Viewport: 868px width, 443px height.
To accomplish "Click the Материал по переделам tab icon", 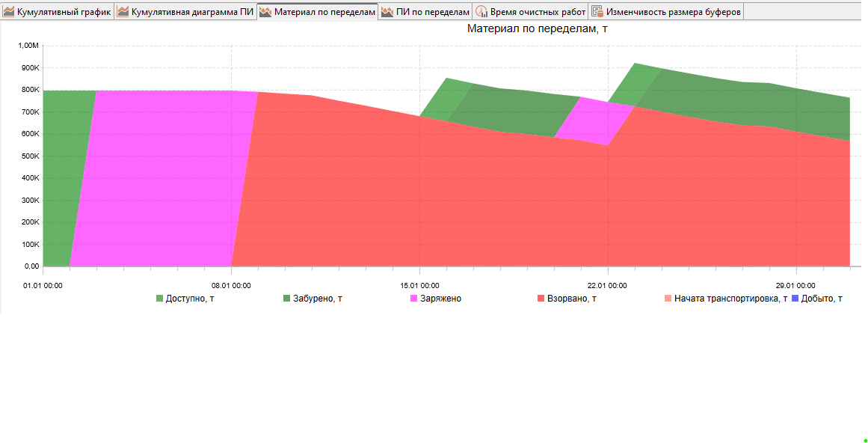I will pos(265,11).
